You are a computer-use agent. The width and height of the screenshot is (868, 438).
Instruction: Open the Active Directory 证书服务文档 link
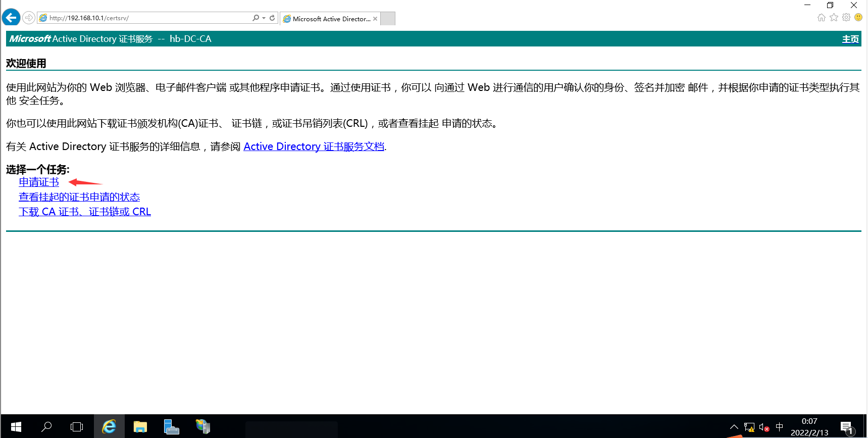tap(314, 147)
